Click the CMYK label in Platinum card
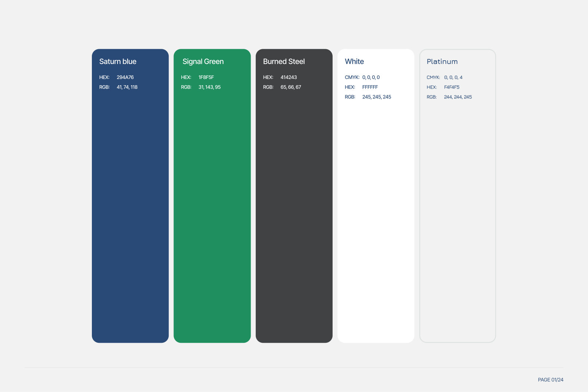588x392 pixels. [433, 77]
